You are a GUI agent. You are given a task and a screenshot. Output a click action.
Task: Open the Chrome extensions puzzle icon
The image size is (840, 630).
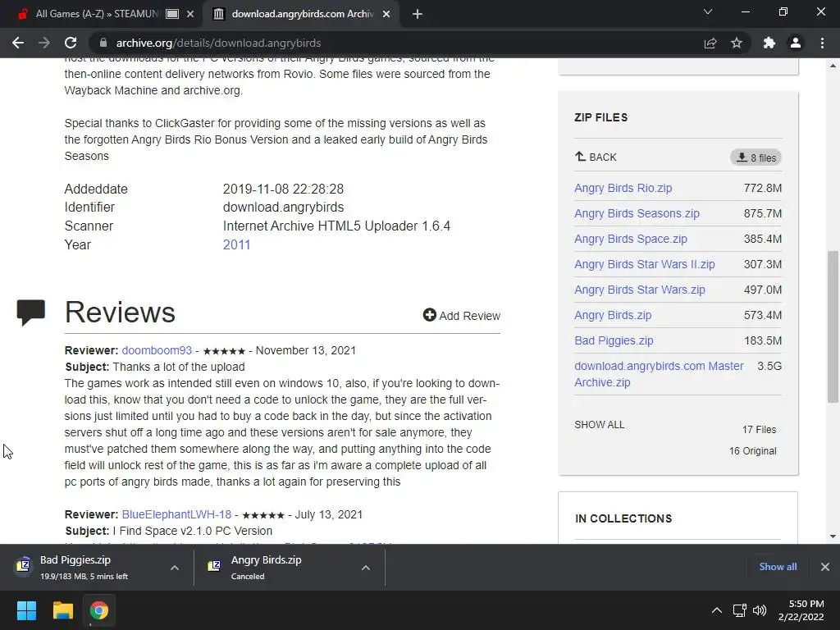(769, 43)
